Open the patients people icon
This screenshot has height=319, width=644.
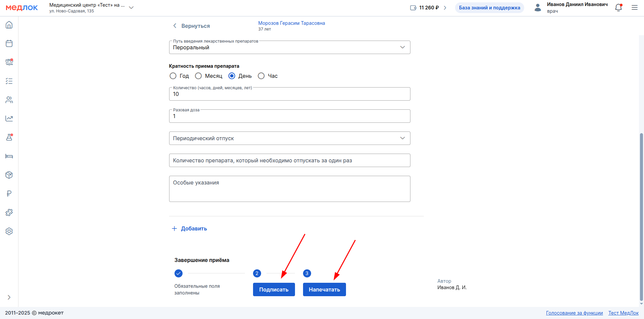(x=9, y=100)
